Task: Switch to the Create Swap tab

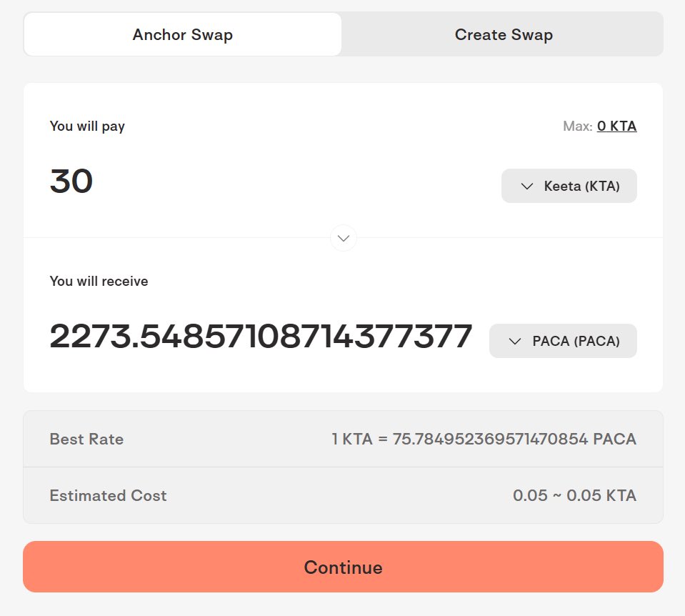Action: click(504, 34)
